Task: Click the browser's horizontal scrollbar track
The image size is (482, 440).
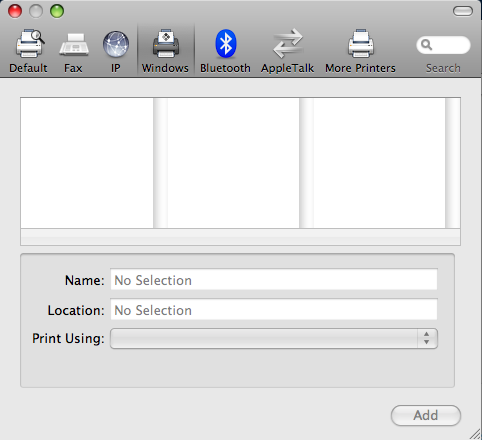Action: point(240,237)
